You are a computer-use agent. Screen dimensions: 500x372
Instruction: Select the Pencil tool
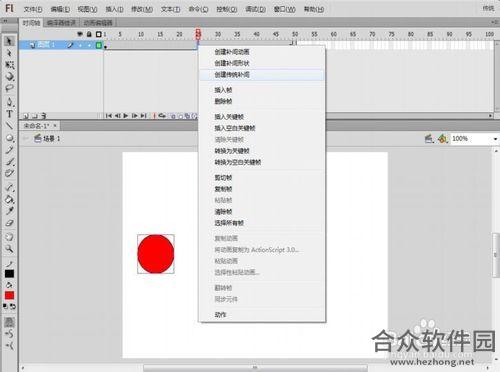9,150
